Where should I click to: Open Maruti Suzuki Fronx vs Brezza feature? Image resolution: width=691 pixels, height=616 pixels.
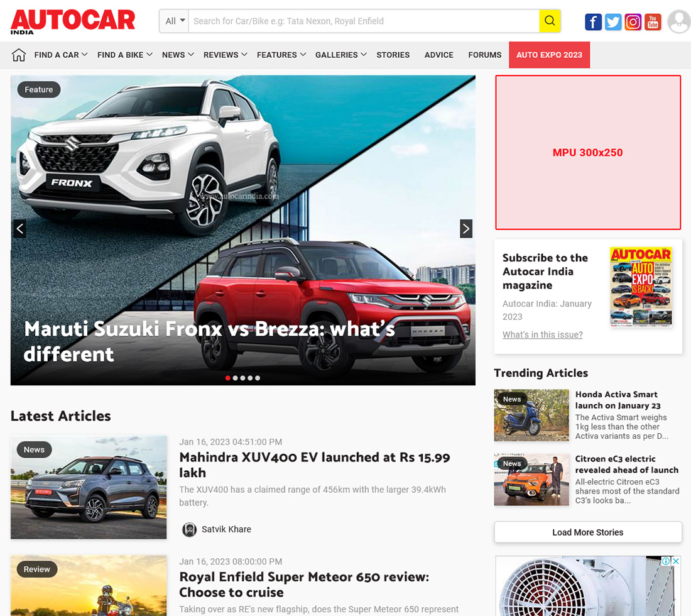coord(209,341)
